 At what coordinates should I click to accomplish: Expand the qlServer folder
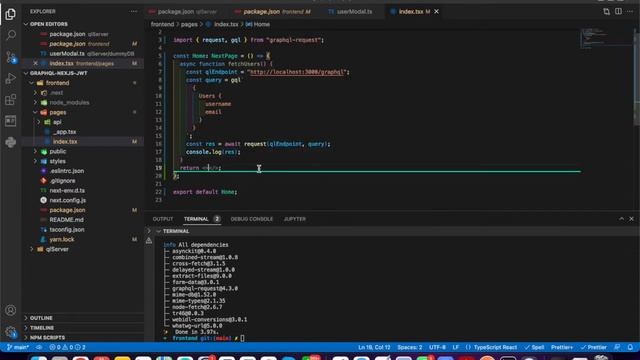[x=57, y=249]
